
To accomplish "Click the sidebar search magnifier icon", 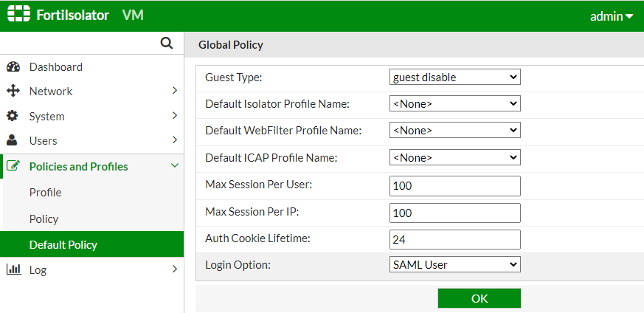I will [166, 43].
